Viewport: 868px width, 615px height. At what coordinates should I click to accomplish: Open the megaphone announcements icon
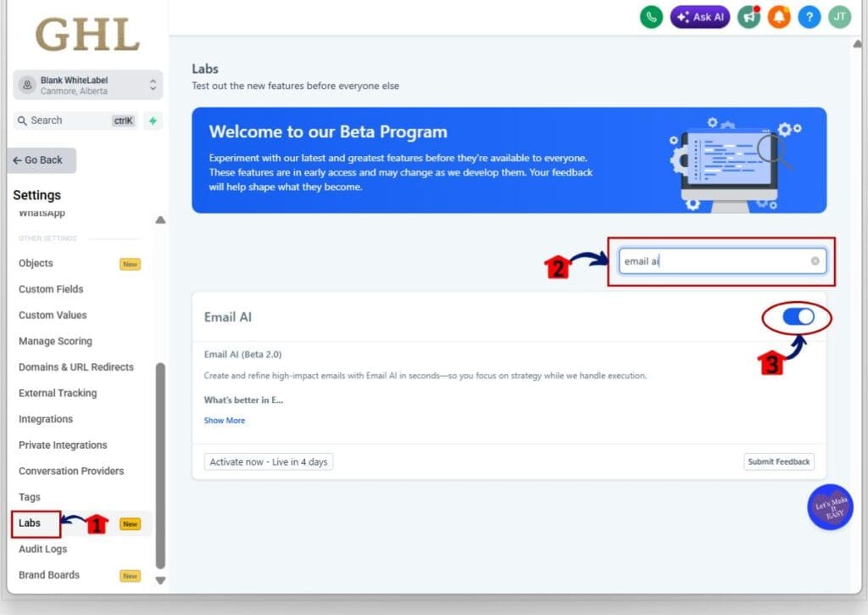pos(748,16)
